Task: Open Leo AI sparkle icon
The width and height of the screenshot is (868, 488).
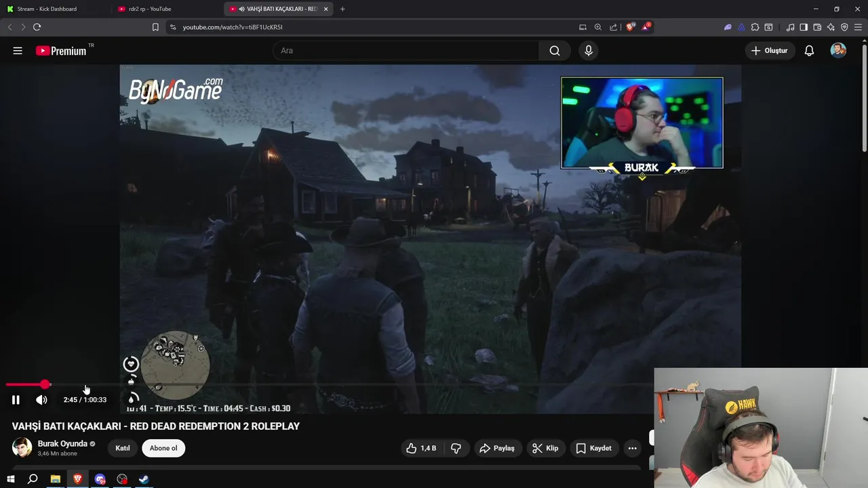Action: 831,27
